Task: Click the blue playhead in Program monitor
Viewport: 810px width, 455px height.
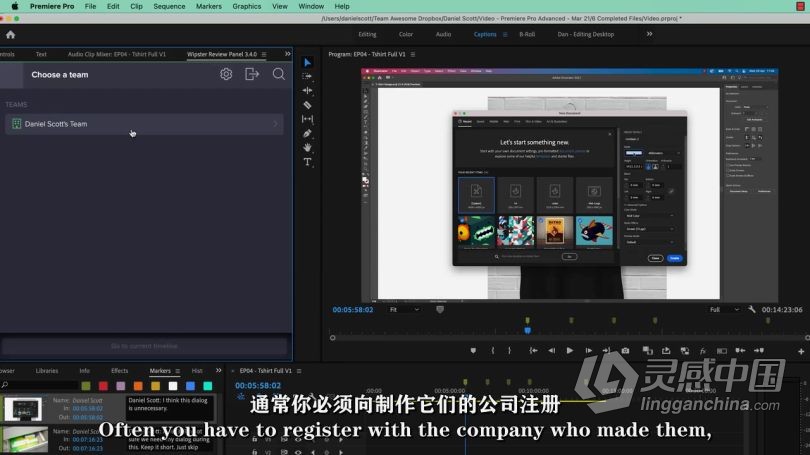Action: coord(527,330)
